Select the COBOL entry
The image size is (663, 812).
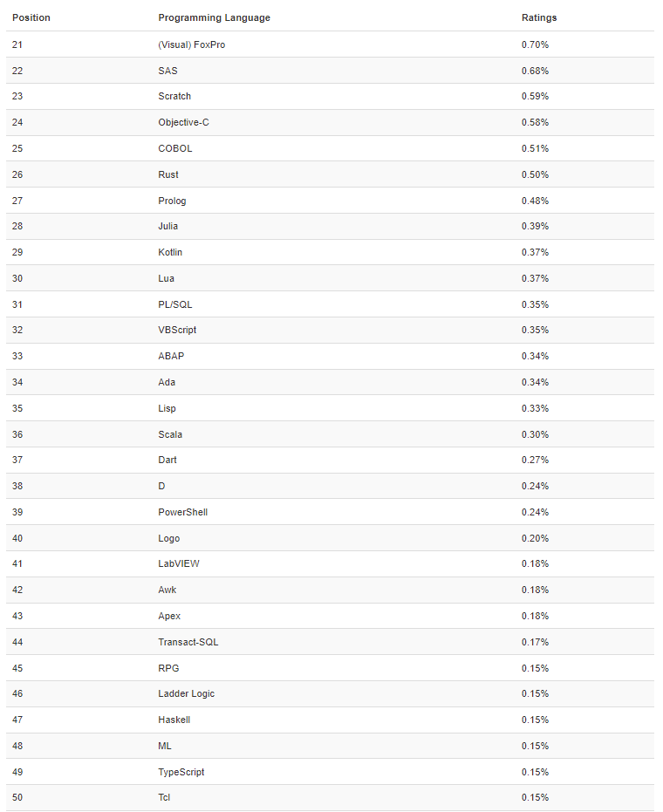click(175, 148)
